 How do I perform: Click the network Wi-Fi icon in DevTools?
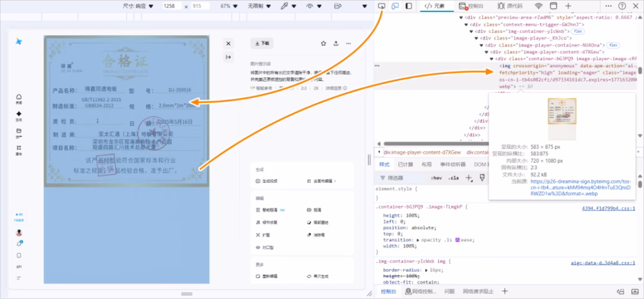pyautogui.click(x=539, y=6)
